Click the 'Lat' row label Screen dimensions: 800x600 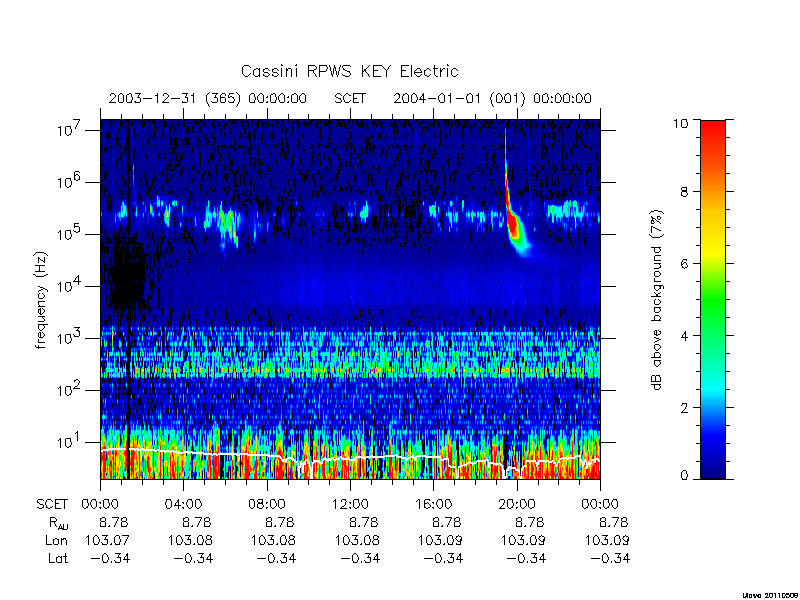pyautogui.click(x=58, y=558)
